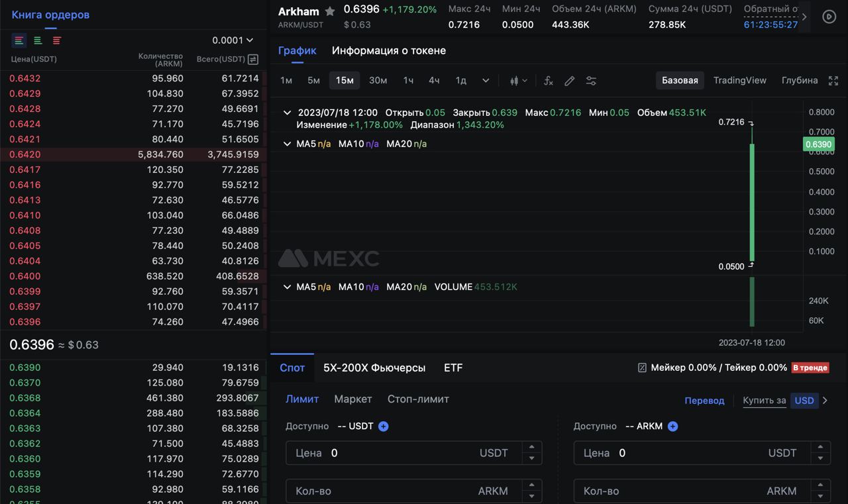Collapse the OHLC info line chevron
The image size is (848, 504).
coord(287,113)
